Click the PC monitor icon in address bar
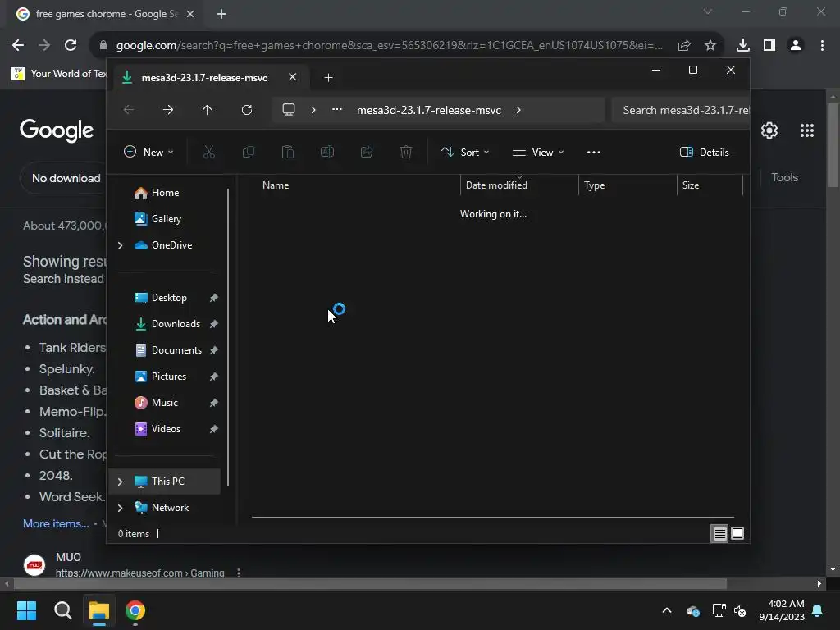Screen dimensions: 840x630 289,110
